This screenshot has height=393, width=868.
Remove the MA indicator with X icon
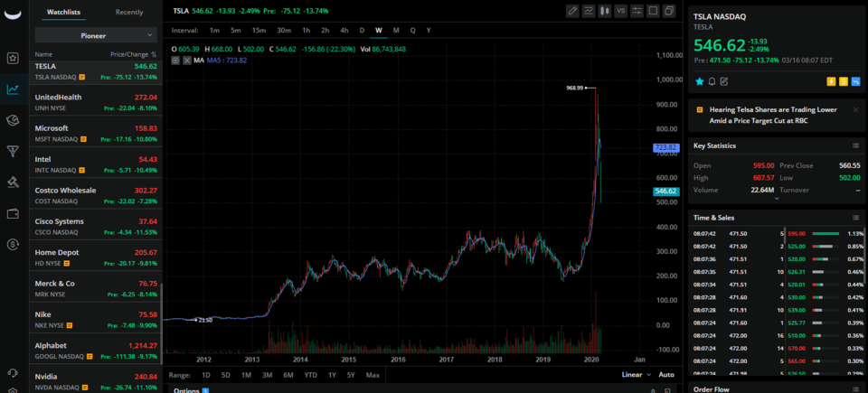(x=187, y=61)
